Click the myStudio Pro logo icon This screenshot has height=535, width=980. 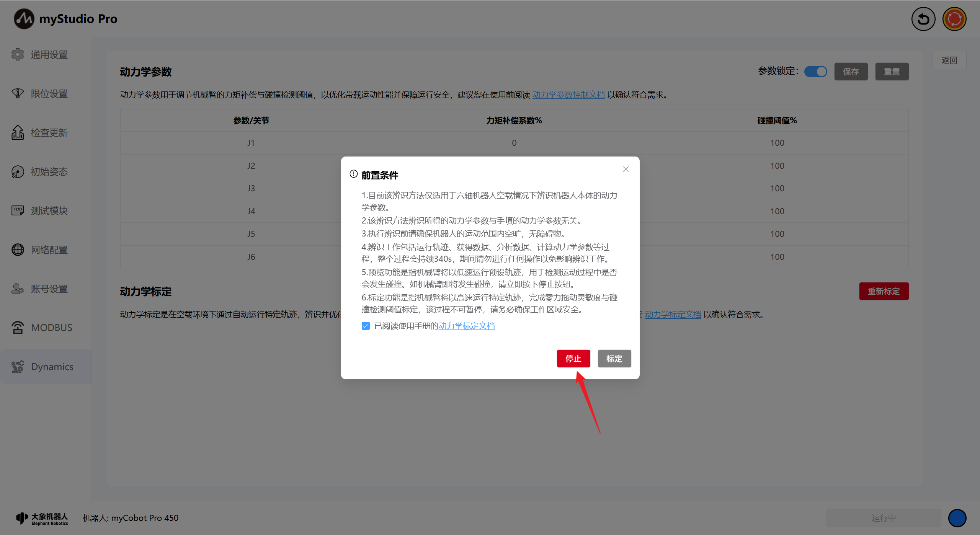[x=24, y=19]
